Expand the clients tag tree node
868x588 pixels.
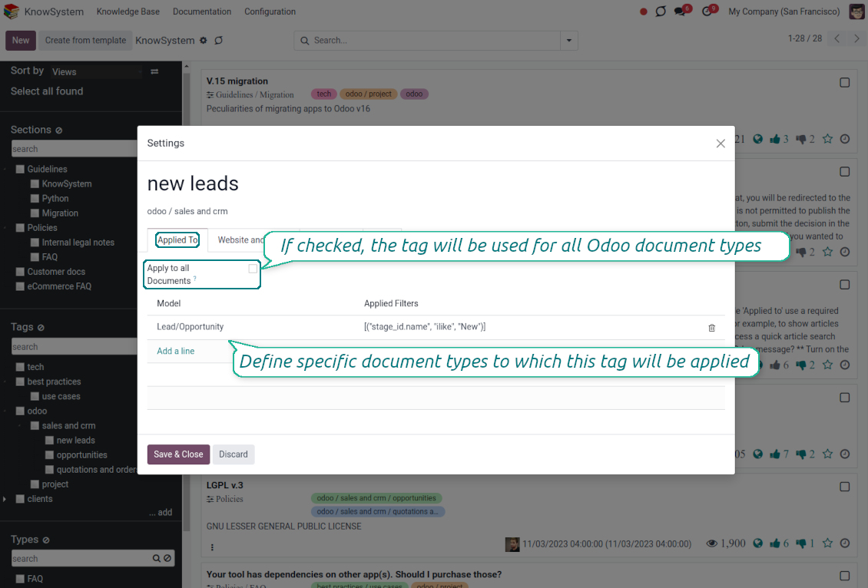5,499
